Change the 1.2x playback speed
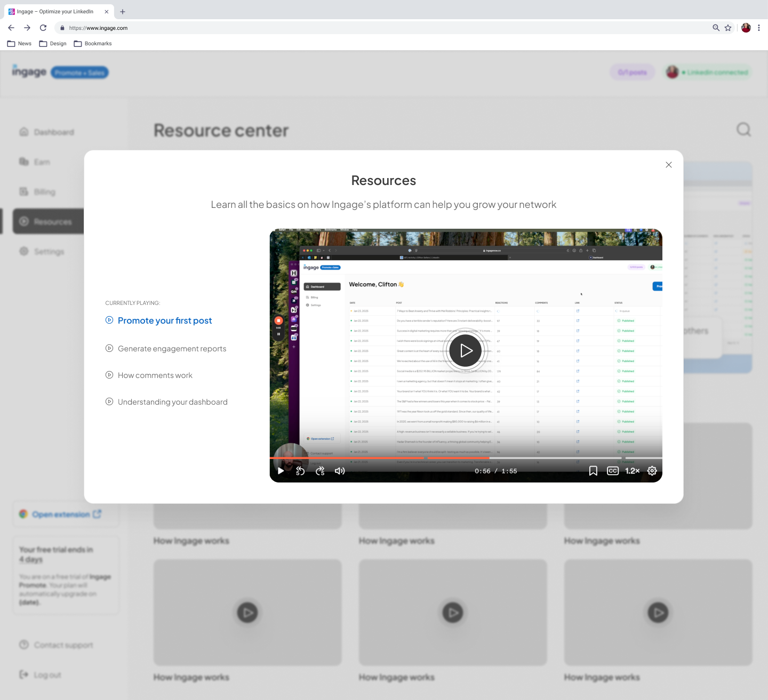The image size is (768, 700). tap(633, 471)
